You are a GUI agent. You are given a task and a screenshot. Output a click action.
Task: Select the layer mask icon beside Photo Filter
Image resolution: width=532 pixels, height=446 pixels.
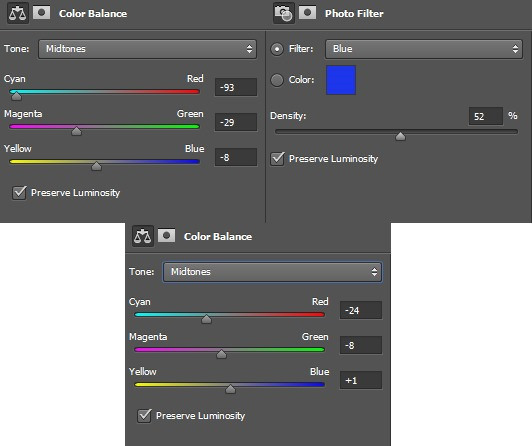click(307, 13)
